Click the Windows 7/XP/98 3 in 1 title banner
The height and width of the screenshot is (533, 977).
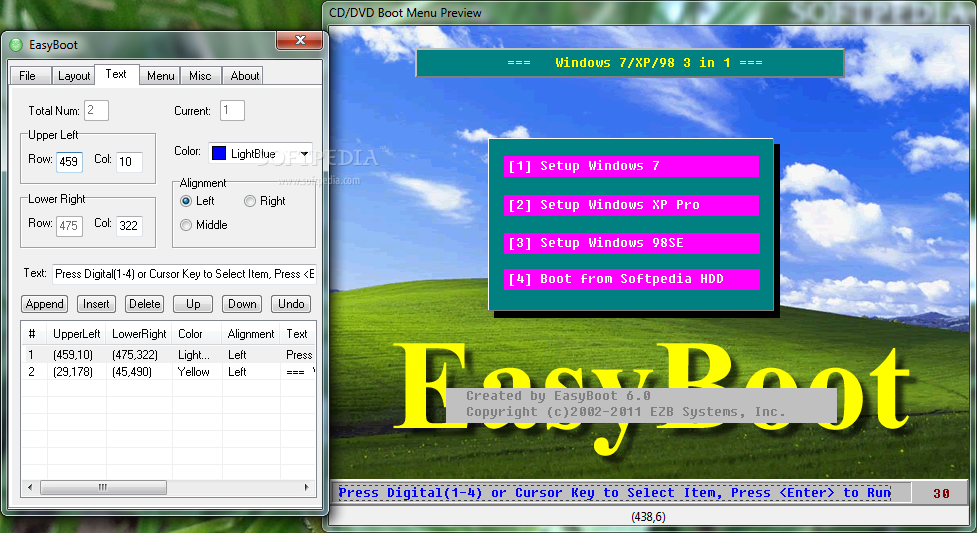tap(630, 63)
